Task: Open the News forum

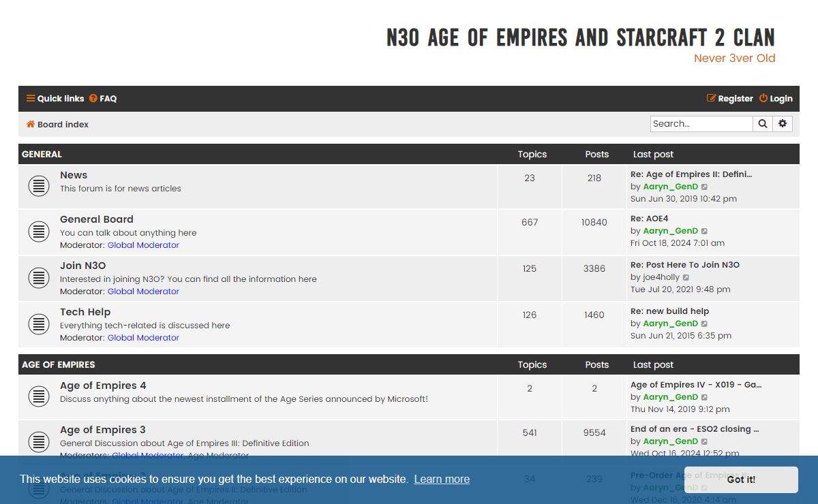Action: [x=74, y=175]
